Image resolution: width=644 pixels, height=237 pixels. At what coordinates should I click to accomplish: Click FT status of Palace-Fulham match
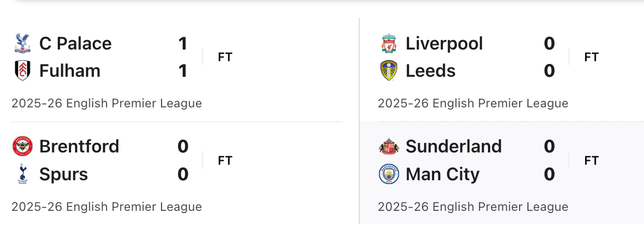pos(225,57)
